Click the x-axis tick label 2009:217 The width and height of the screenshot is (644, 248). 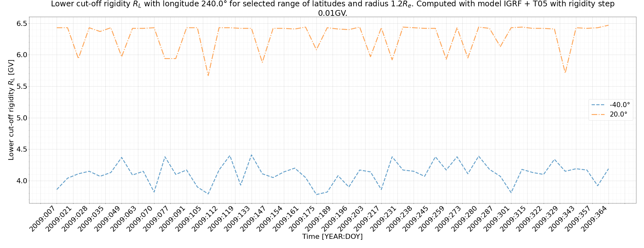click(x=367, y=219)
